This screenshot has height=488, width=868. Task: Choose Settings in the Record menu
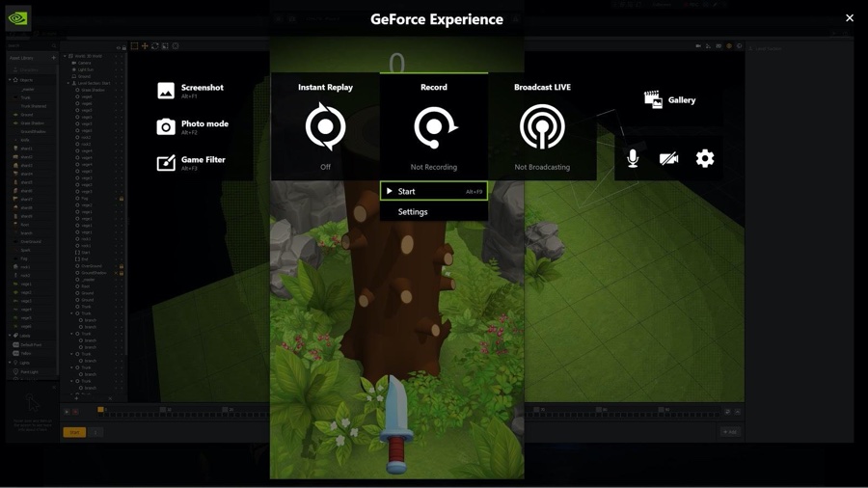[434, 211]
